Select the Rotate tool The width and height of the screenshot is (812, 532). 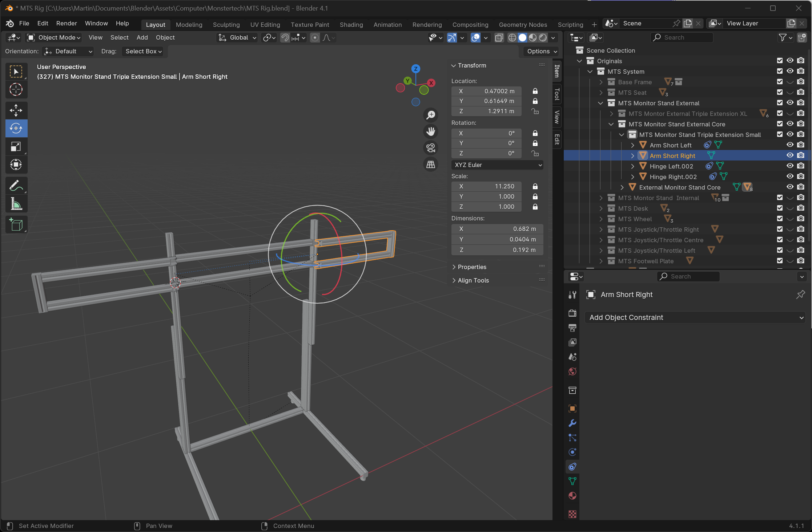point(16,128)
